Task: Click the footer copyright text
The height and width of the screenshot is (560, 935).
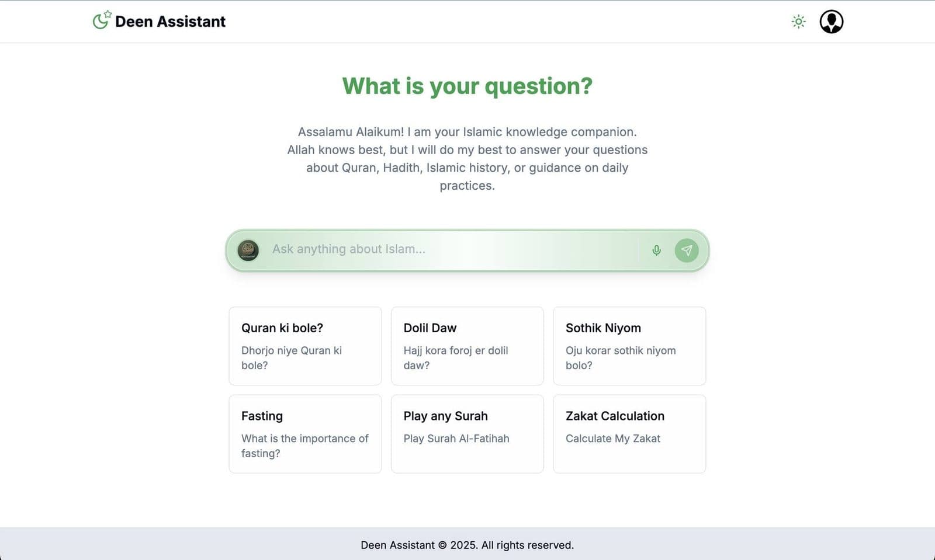Action: 467,545
